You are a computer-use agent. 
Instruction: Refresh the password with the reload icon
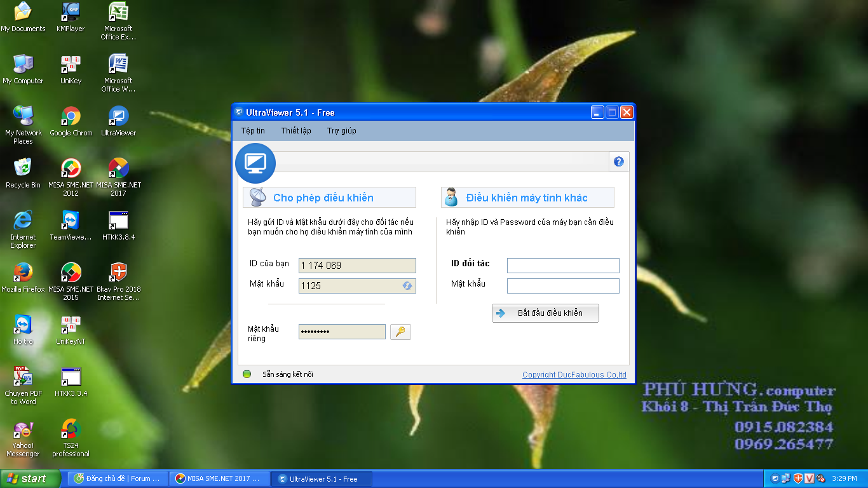(407, 286)
